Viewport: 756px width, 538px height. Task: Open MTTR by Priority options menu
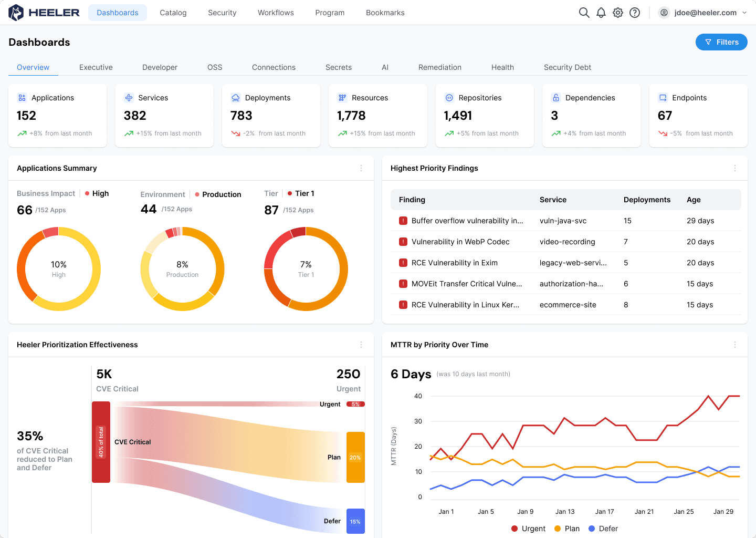[x=735, y=345]
